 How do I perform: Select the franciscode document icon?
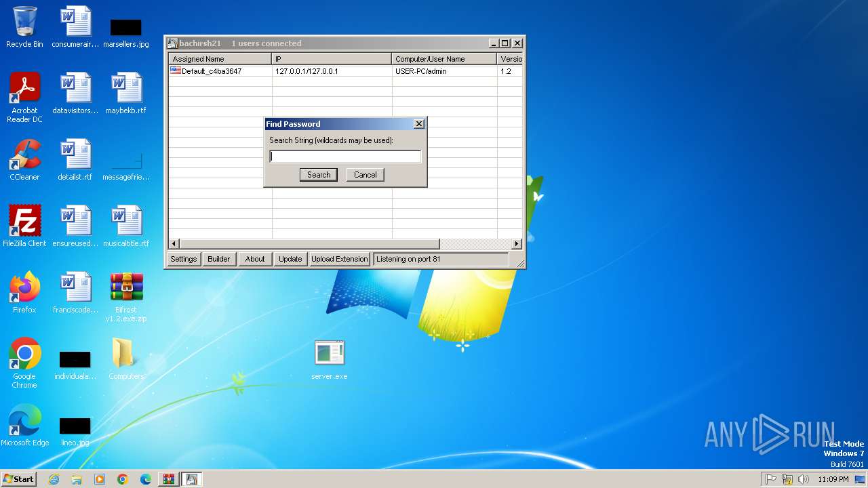click(x=75, y=293)
